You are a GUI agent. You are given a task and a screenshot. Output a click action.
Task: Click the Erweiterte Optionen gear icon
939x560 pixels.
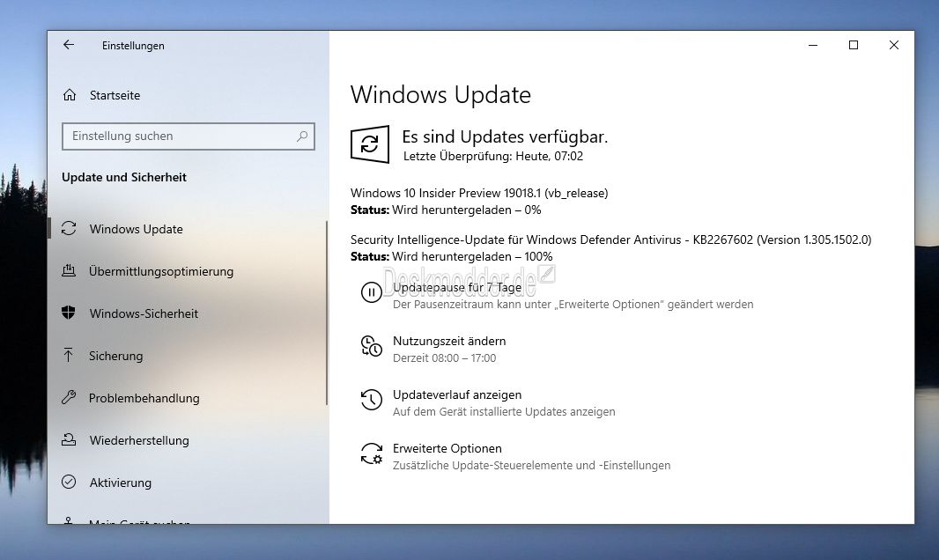(x=372, y=453)
